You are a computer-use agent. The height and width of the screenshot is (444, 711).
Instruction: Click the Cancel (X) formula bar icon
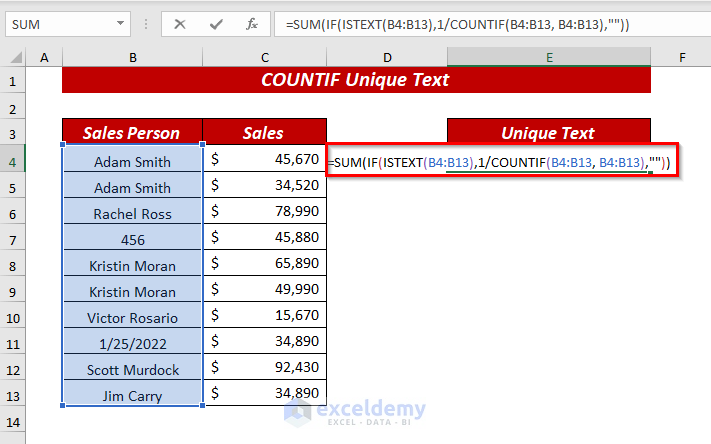point(180,23)
